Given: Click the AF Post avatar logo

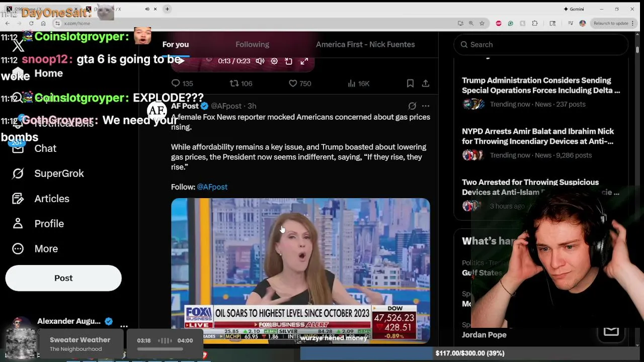Looking at the screenshot, I should (157, 111).
